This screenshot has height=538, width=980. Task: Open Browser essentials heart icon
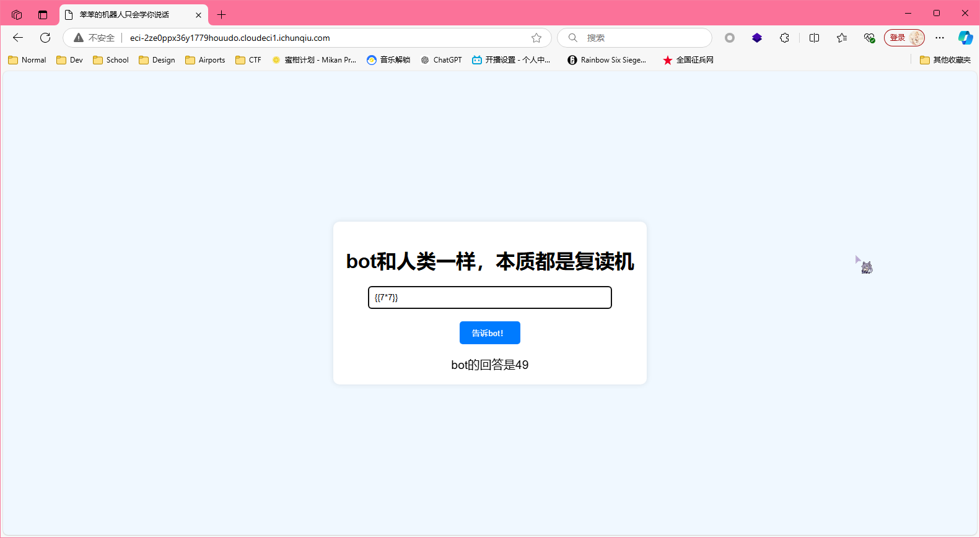click(x=869, y=38)
